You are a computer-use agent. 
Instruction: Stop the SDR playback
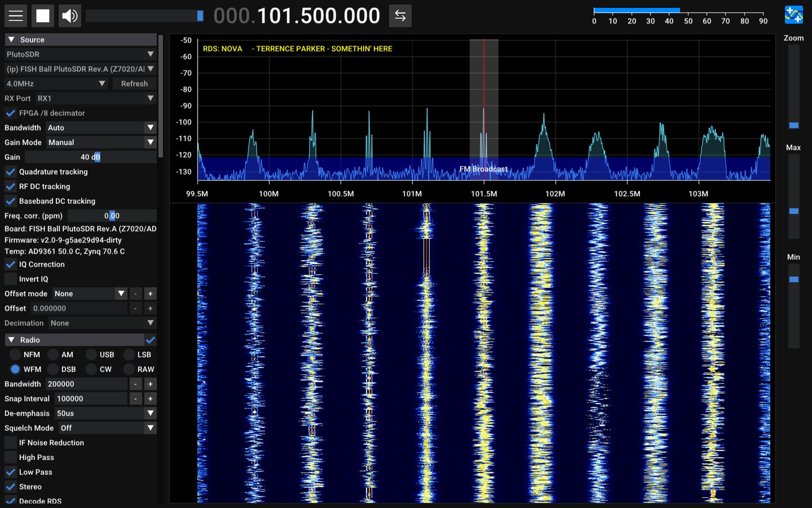(43, 16)
